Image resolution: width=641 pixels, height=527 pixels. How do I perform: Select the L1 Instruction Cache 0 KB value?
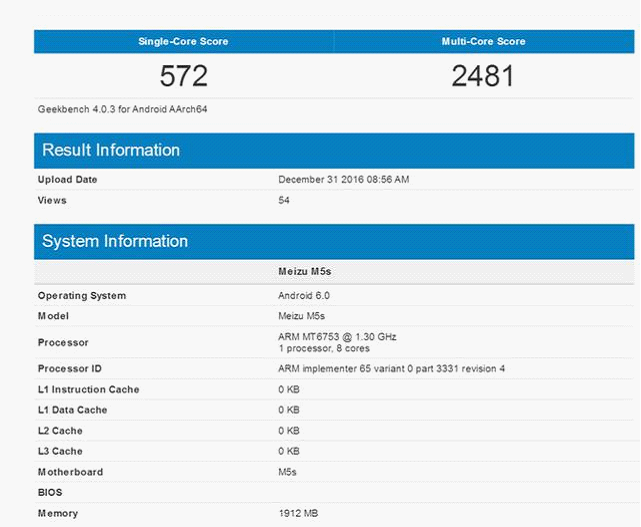tap(289, 390)
